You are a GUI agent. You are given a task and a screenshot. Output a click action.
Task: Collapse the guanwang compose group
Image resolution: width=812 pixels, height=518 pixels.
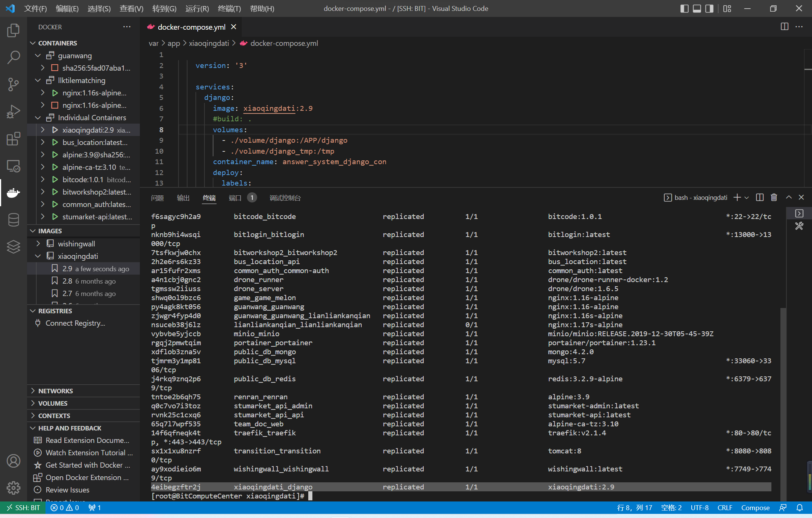[38, 56]
